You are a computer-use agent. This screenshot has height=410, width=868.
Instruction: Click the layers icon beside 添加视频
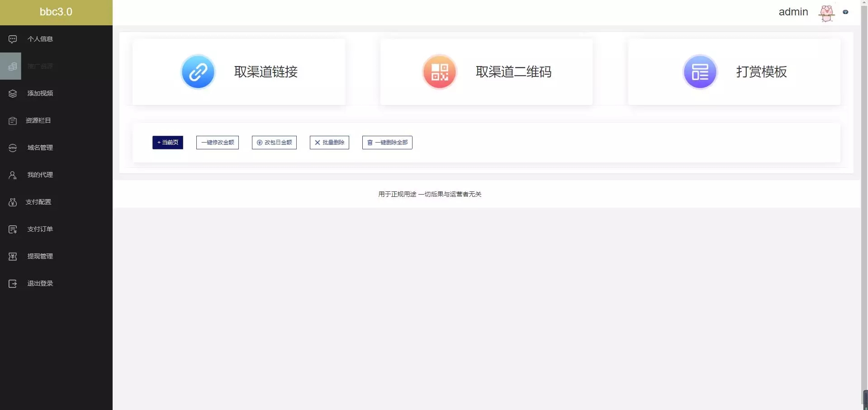pyautogui.click(x=13, y=93)
